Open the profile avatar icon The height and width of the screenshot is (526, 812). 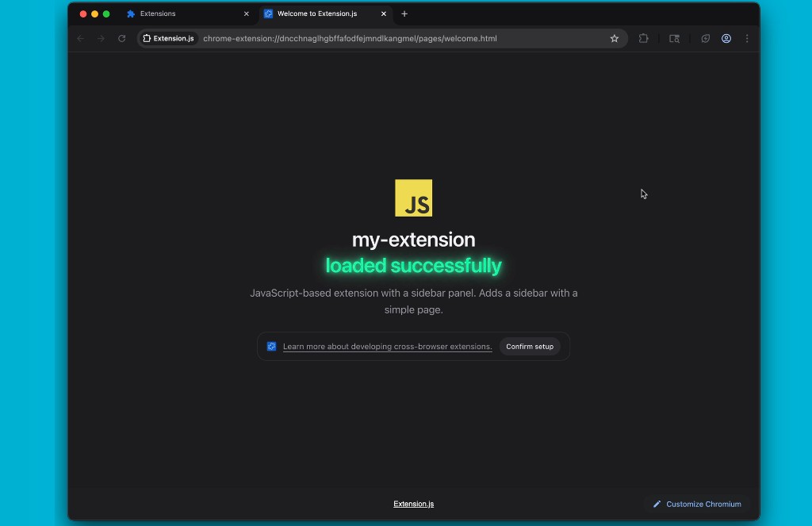(726, 38)
